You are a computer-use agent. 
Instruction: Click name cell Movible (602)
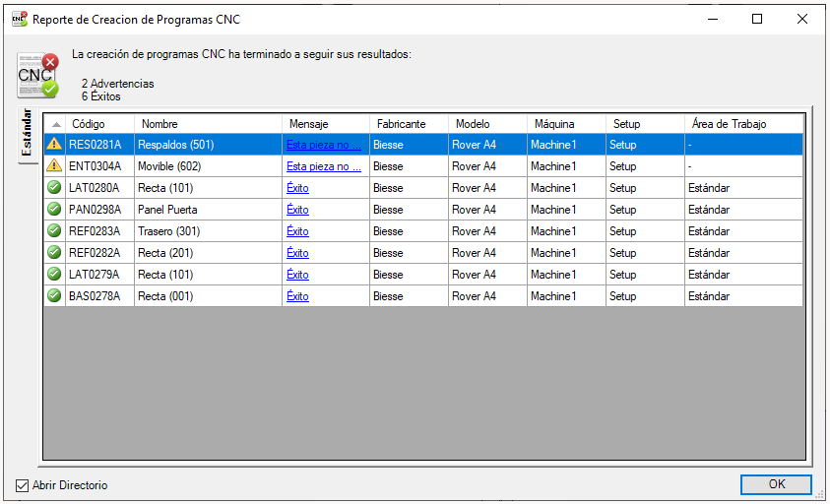click(x=209, y=166)
